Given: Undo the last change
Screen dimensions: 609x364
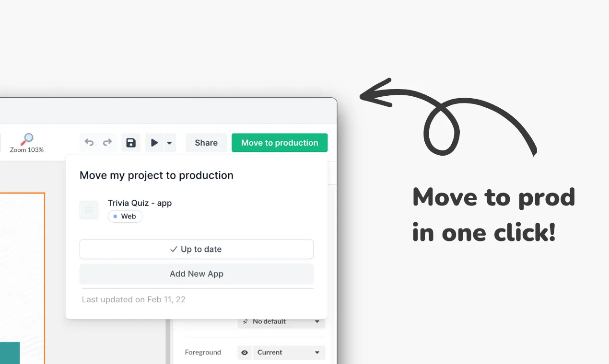Looking at the screenshot, I should click(89, 142).
